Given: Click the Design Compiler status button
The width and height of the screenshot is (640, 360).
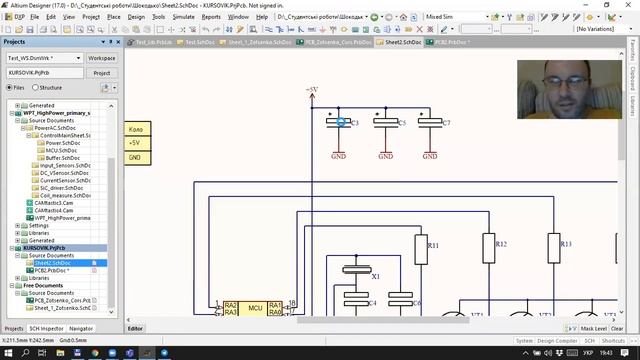Looking at the screenshot, I should (x=557, y=340).
